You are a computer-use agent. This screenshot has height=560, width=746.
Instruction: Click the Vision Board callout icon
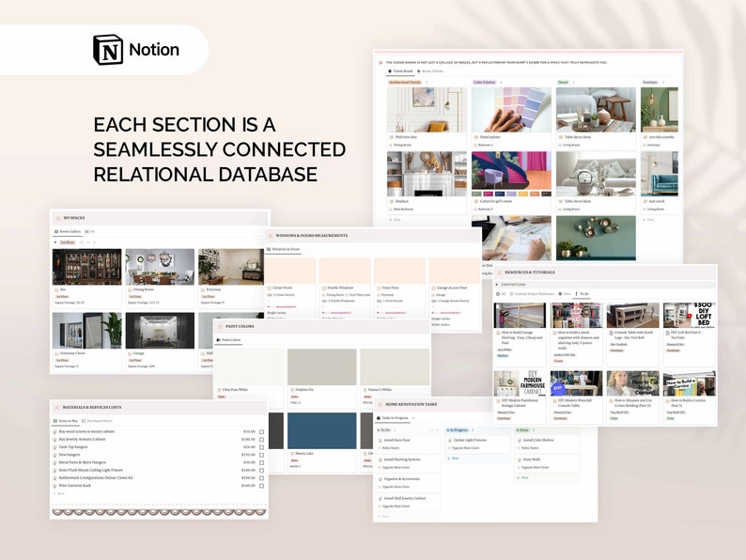(x=381, y=62)
